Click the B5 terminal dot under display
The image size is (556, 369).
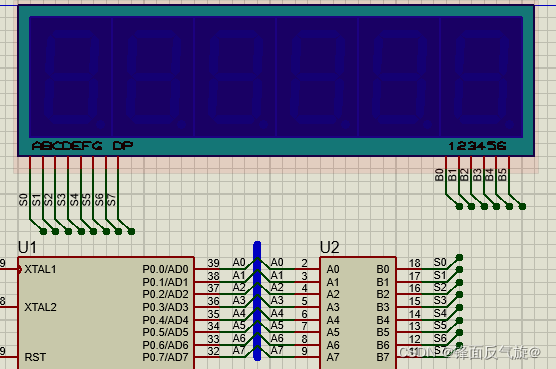point(522,206)
